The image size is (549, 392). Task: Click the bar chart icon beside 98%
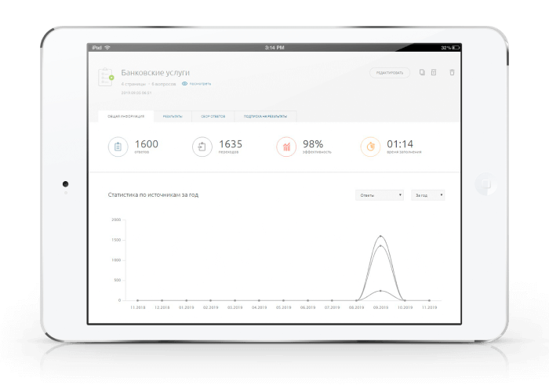pyautogui.click(x=286, y=147)
